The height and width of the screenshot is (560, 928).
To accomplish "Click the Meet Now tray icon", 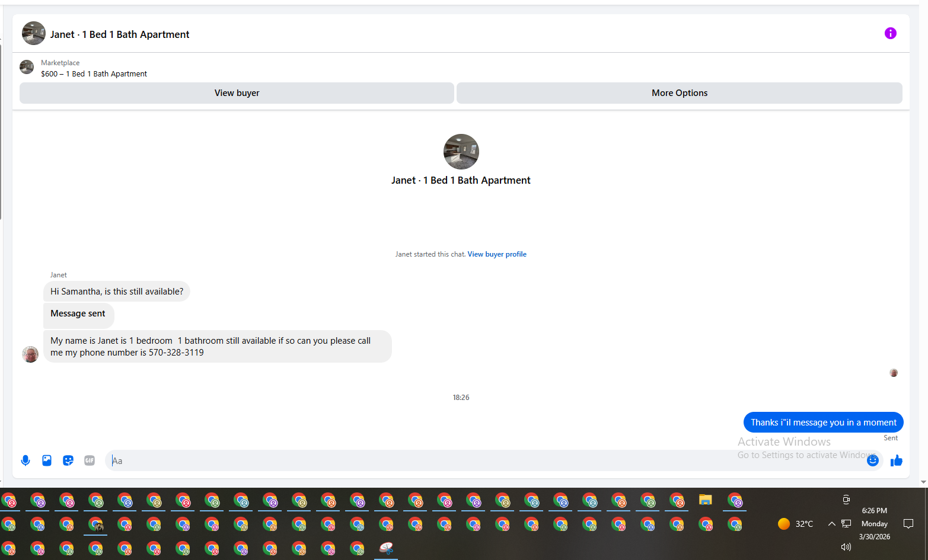I will (846, 500).
